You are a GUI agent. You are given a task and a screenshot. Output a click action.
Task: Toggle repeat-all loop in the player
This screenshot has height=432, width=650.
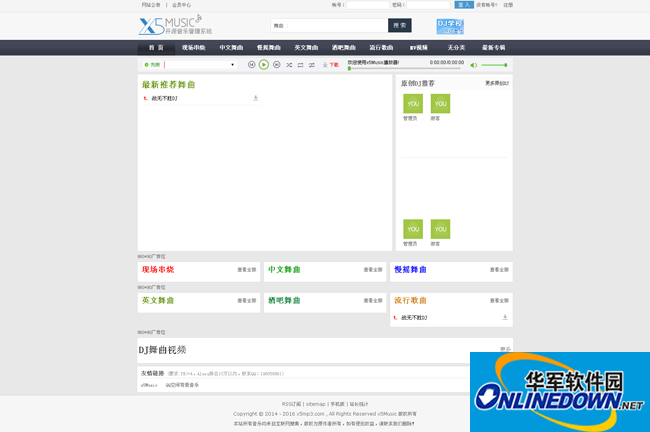300,65
